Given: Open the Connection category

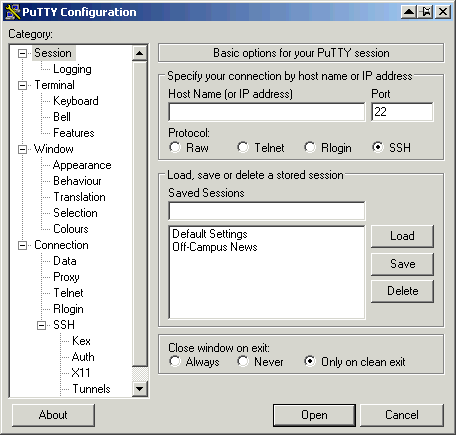Looking at the screenshot, I should pyautogui.click(x=61, y=245).
